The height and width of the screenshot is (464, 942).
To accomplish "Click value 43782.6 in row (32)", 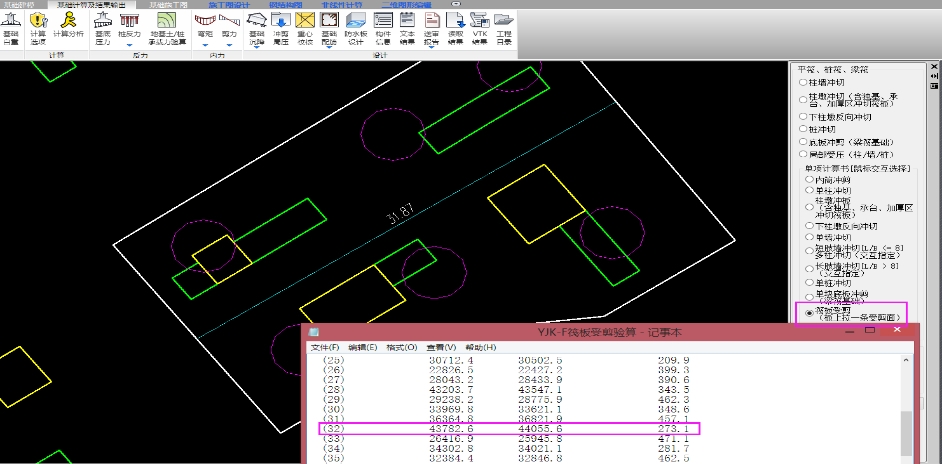I will pos(452,429).
